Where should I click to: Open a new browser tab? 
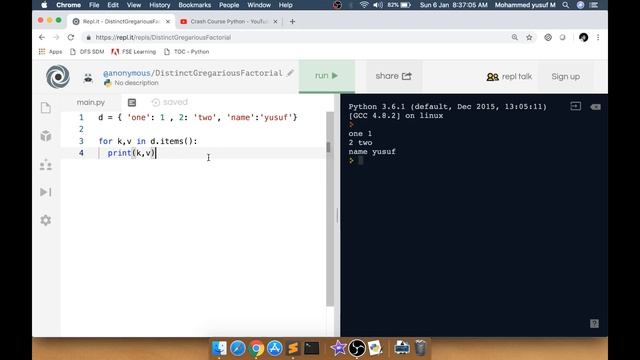point(292,22)
